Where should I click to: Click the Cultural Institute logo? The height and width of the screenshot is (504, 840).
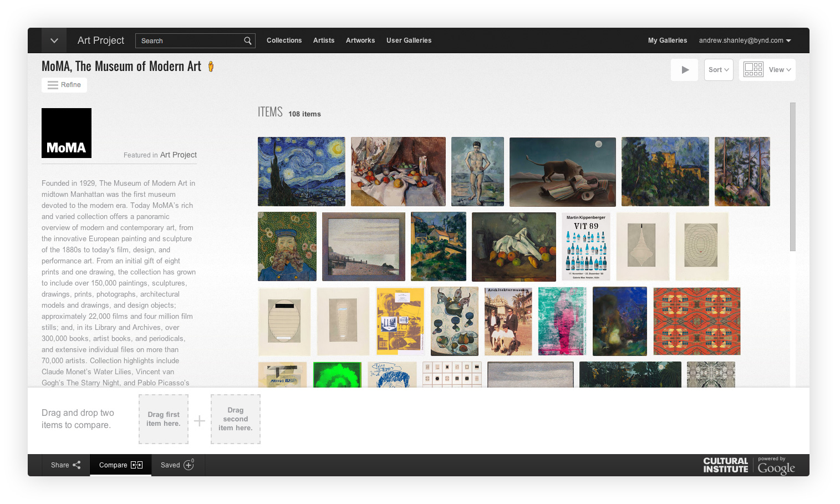[x=726, y=465]
